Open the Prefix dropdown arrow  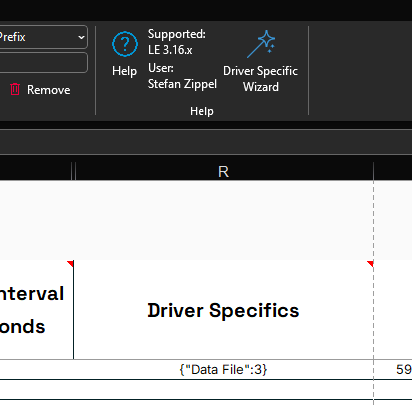click(81, 37)
